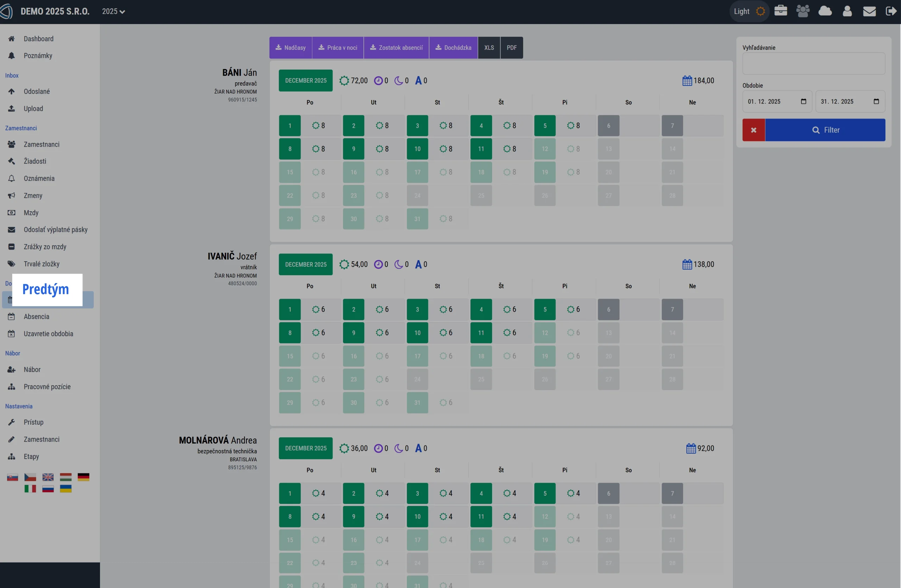
Task: Click the red clear filter X button
Action: pos(754,130)
